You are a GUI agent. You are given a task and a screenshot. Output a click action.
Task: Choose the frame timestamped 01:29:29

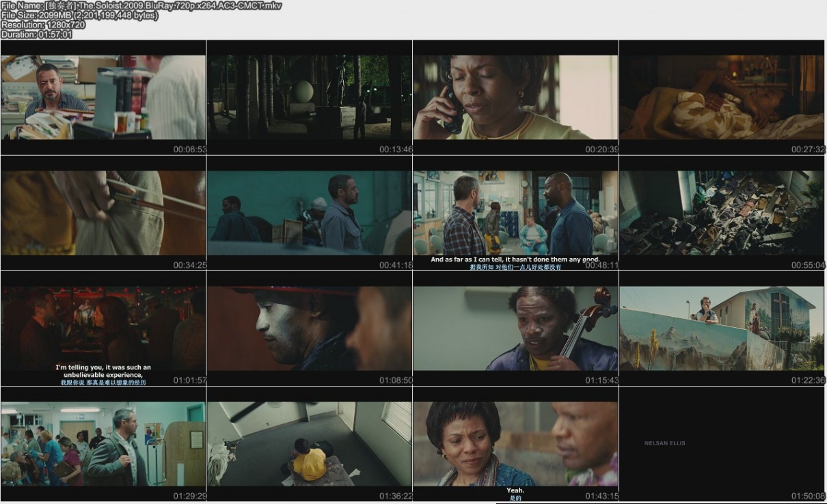pos(103,444)
